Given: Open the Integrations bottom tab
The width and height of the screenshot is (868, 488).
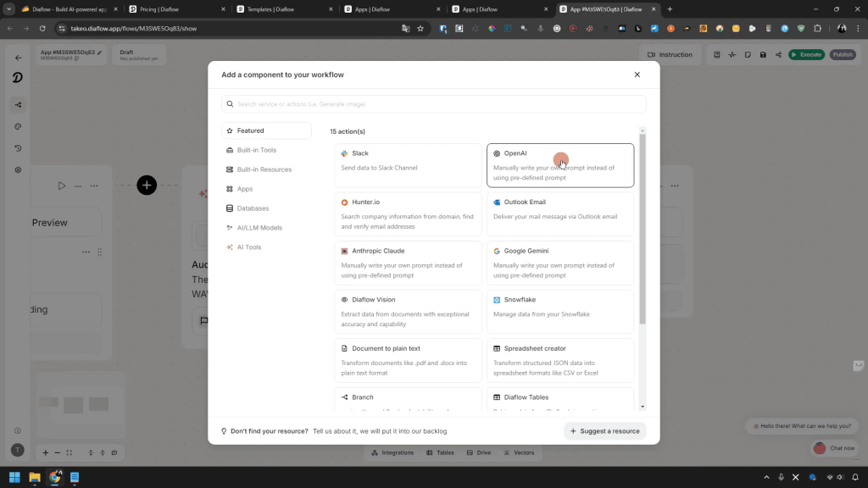Looking at the screenshot, I should pos(392,452).
